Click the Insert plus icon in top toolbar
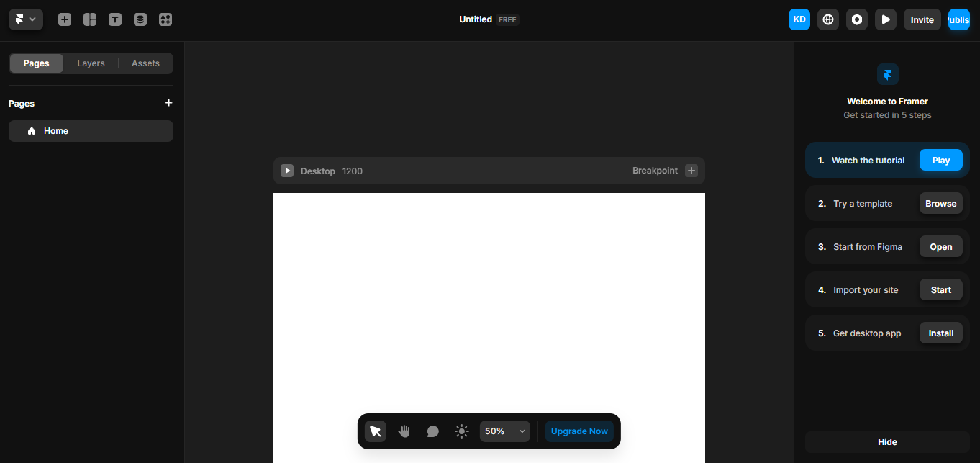The image size is (980, 463). click(x=65, y=19)
